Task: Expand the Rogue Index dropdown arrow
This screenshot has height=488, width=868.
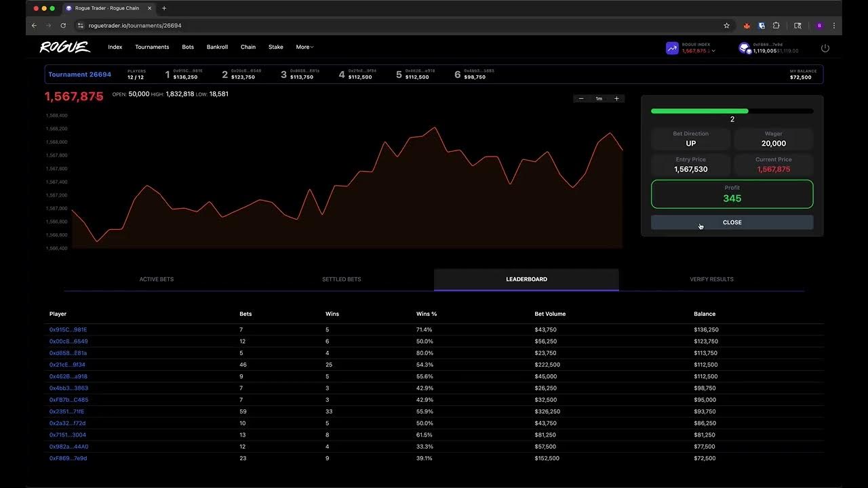Action: point(713,52)
